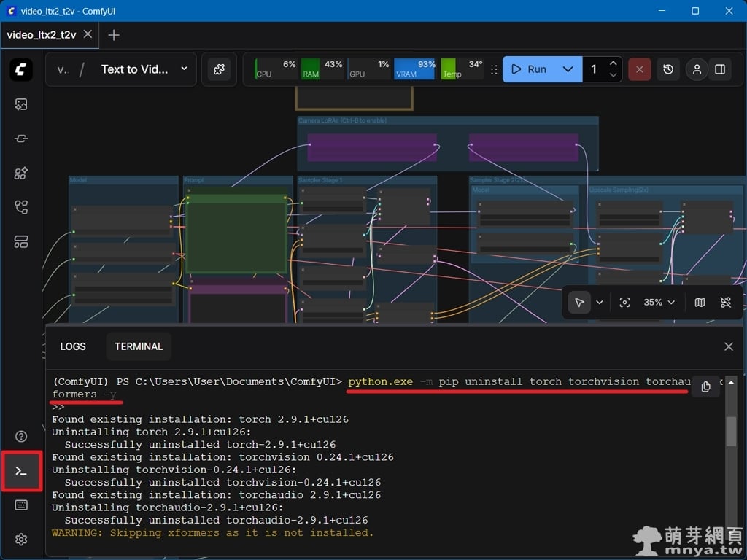
Task: Expand the Run button dropdown arrow
Action: (x=568, y=69)
